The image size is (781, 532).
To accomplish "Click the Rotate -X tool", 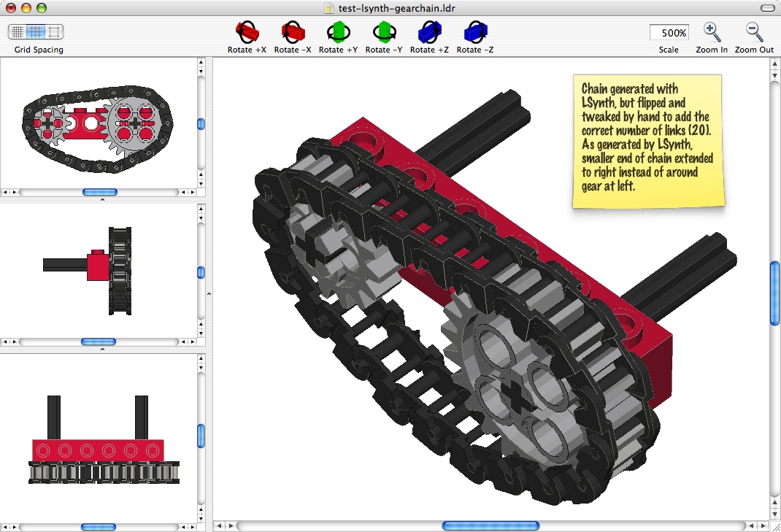I will (293, 32).
